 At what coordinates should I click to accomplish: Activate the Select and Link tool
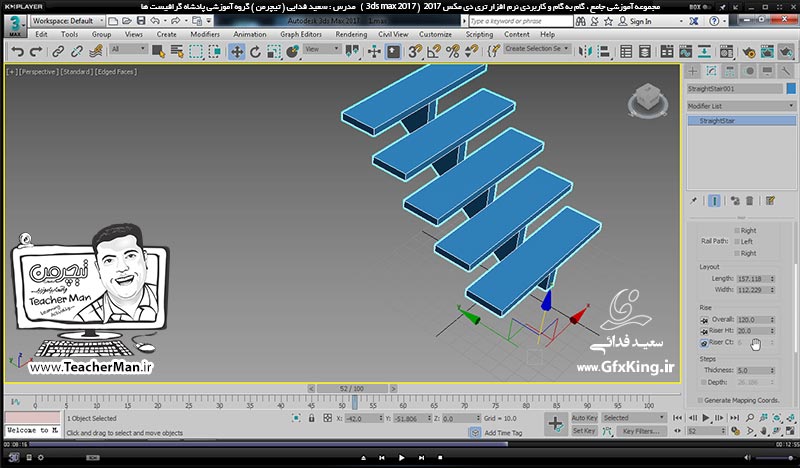click(58, 52)
